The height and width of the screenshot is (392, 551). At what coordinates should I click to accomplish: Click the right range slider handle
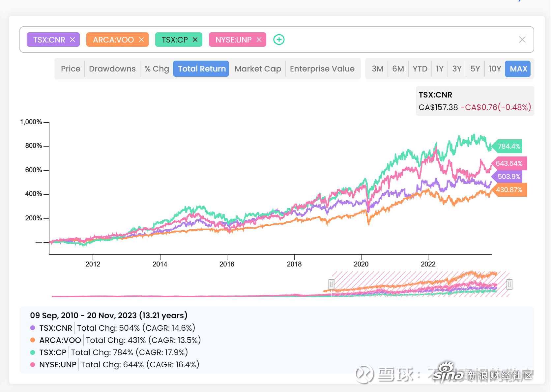509,284
